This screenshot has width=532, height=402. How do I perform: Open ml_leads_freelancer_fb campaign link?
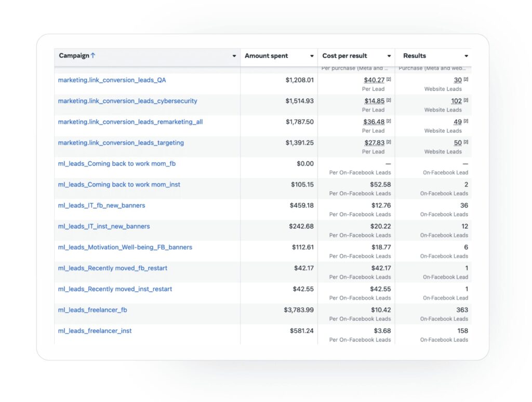pyautogui.click(x=92, y=310)
